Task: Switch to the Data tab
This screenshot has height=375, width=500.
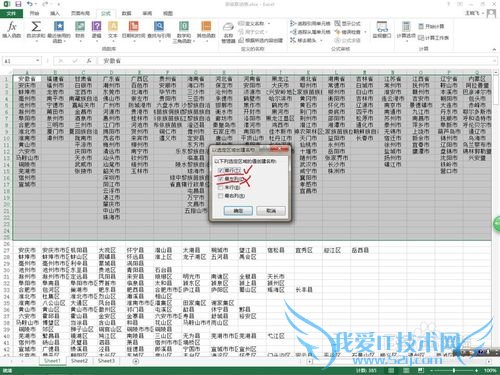Action: point(126,13)
